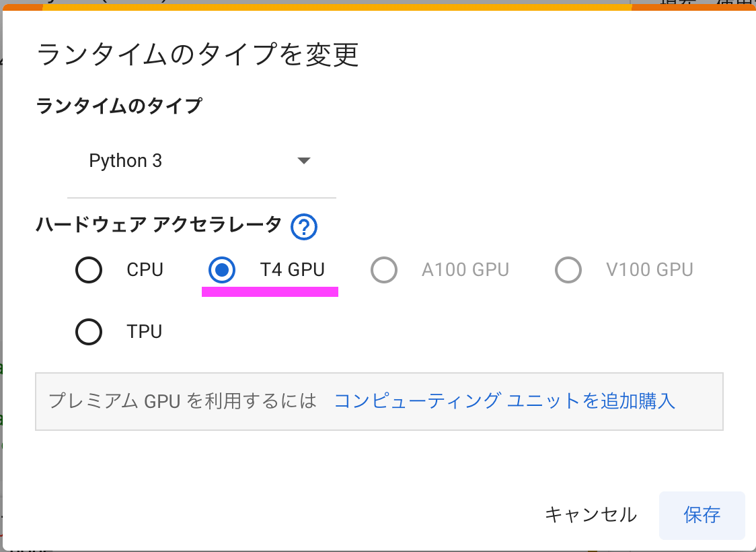
Task: Click the hardware accelerator help icon
Action: [303, 228]
